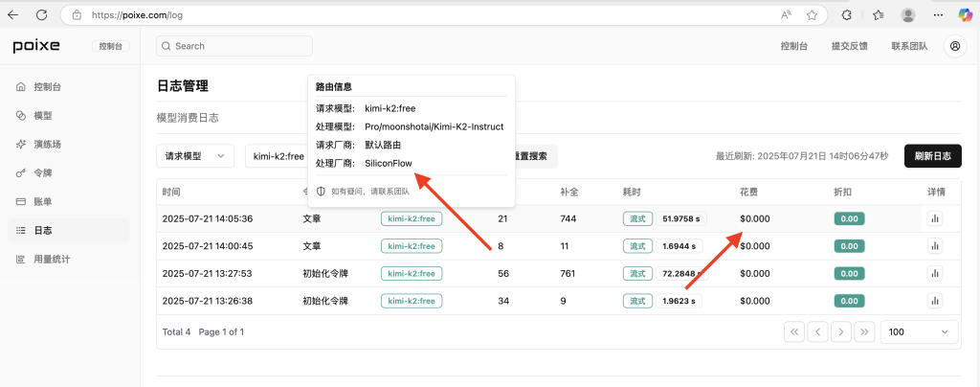Expand the 请求模型 filter dropdown

coord(195,156)
